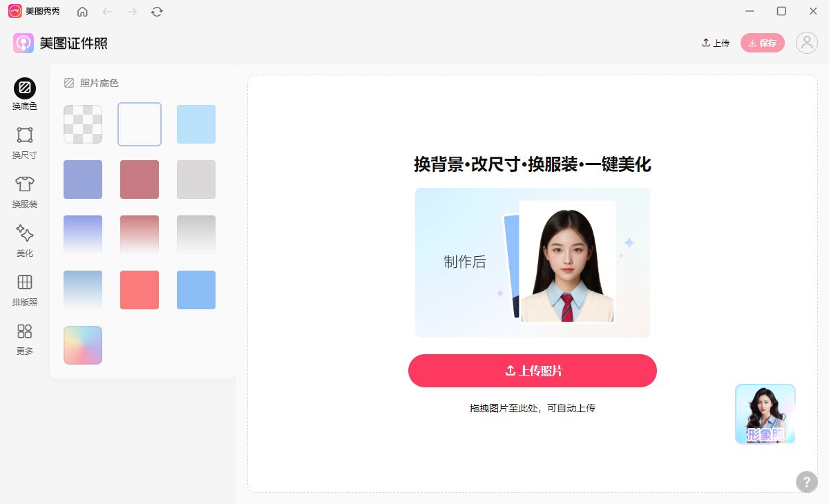829x504 pixels.
Task: Go to the home icon in title bar
Action: click(x=82, y=12)
